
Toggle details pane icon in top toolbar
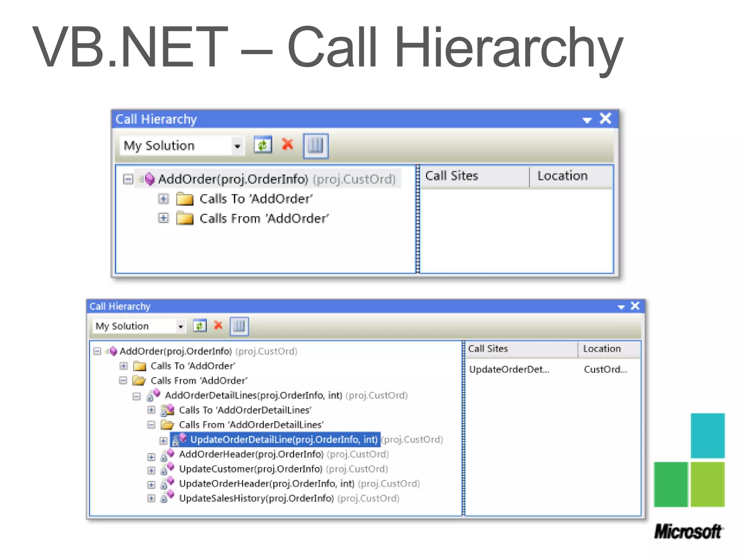pyautogui.click(x=316, y=146)
